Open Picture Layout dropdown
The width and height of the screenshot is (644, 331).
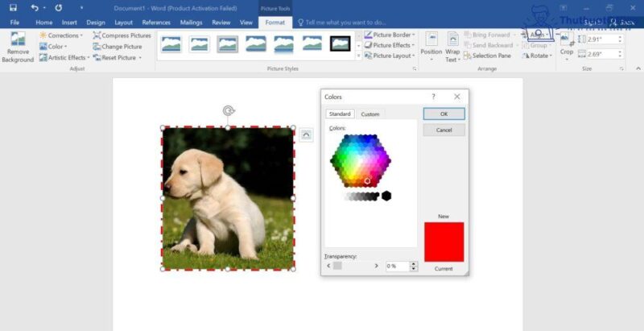390,56
